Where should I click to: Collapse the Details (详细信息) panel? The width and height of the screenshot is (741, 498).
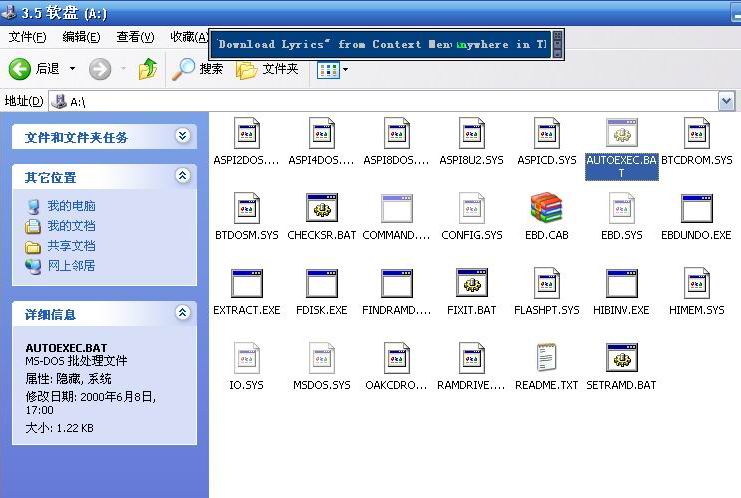(x=183, y=312)
